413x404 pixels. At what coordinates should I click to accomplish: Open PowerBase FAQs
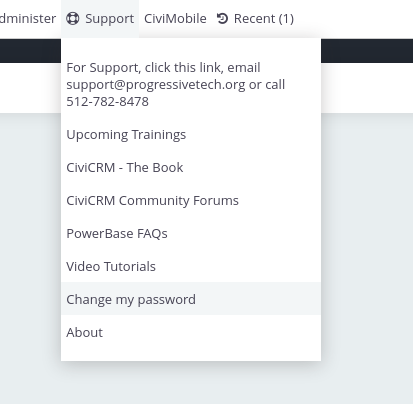[x=191, y=233]
